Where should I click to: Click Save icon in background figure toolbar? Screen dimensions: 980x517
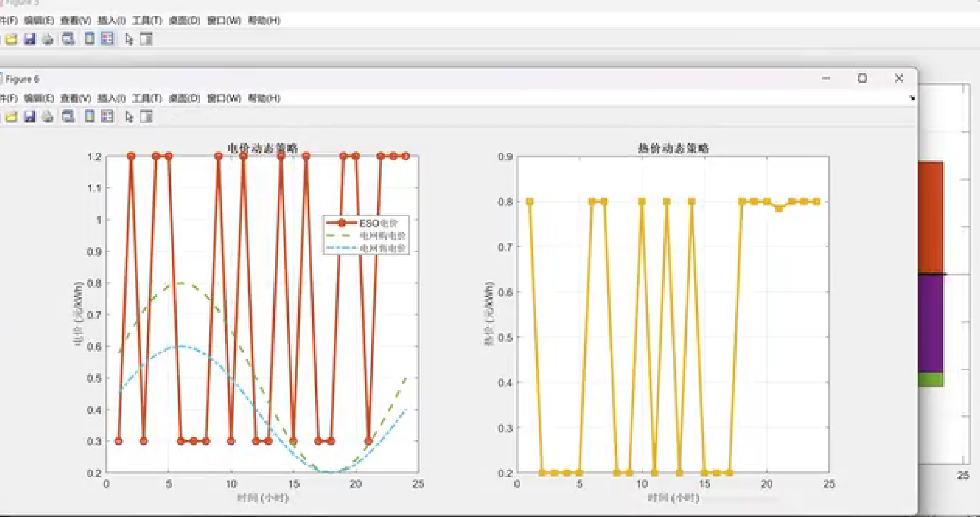30,39
